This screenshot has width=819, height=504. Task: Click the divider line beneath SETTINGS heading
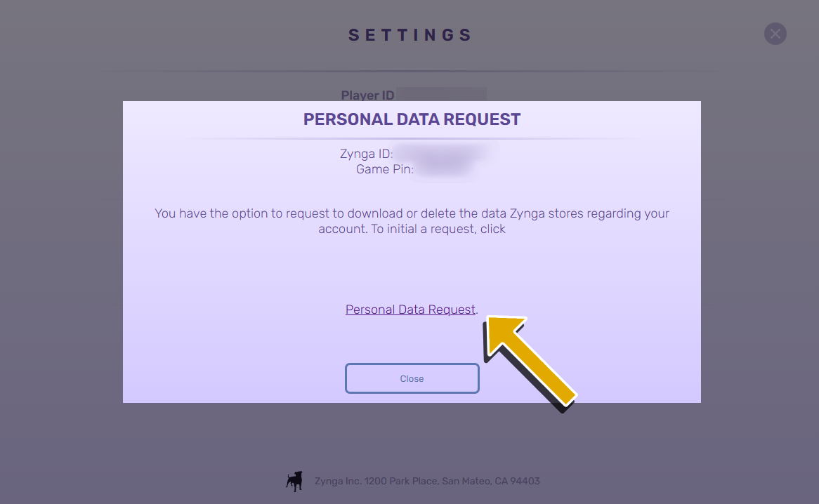410,71
